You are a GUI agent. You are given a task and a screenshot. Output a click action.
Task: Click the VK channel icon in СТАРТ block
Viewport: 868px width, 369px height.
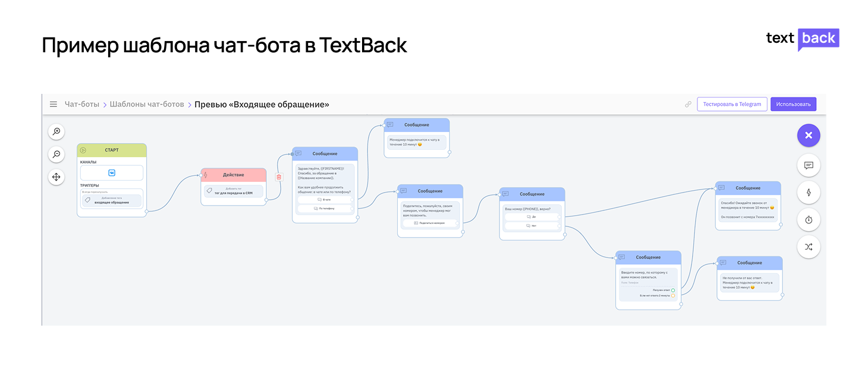tap(111, 172)
